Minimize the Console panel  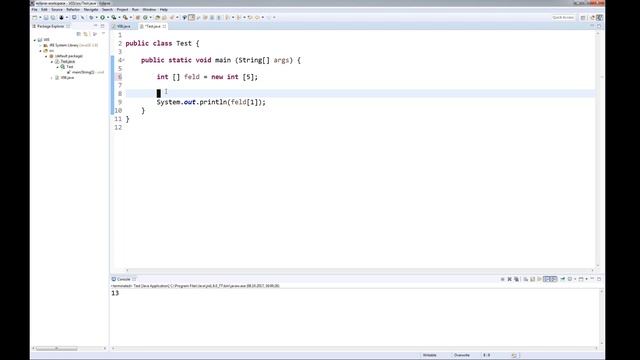pos(592,279)
